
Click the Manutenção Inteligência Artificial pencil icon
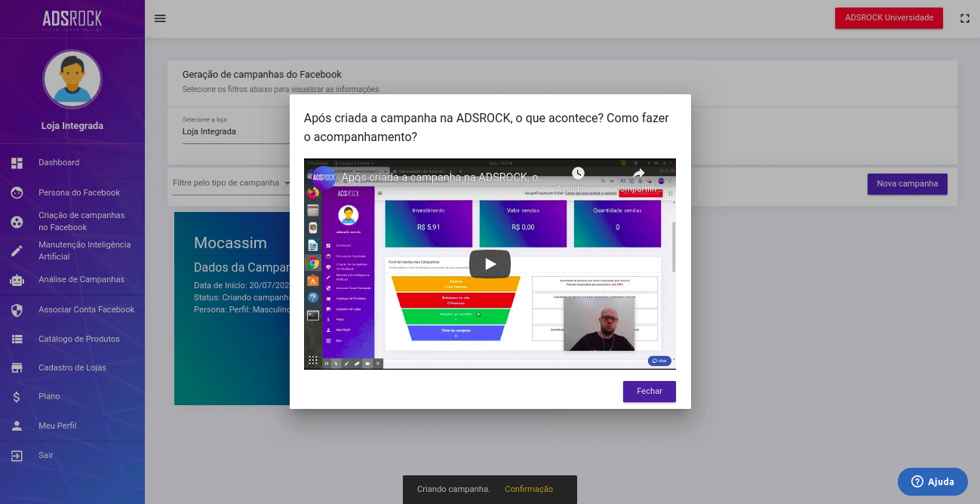pos(17,251)
